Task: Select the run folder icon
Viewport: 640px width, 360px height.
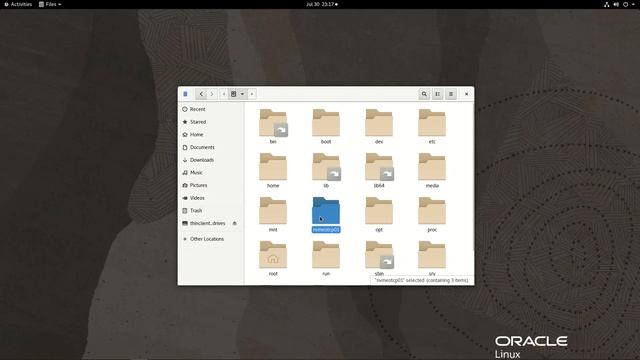Action: point(326,255)
